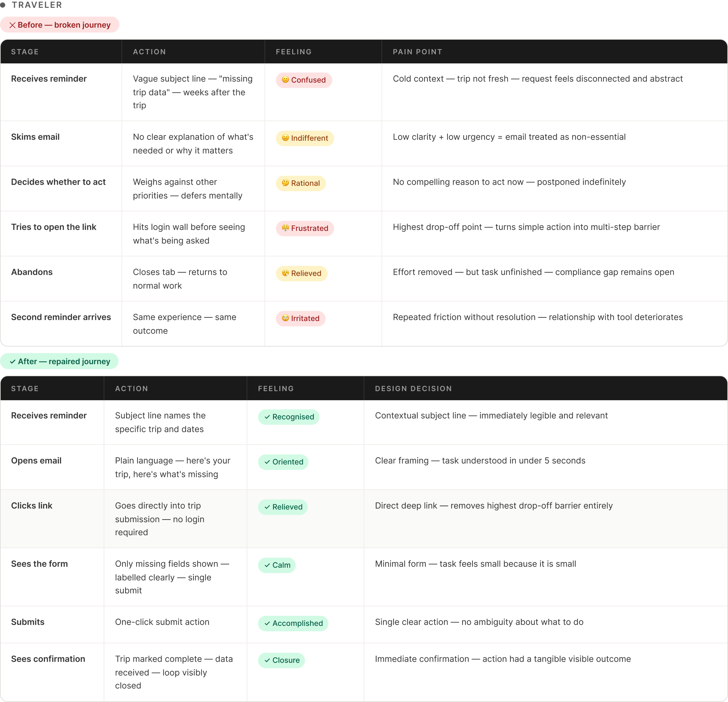
Task: Click the red X icon beside Before
Action: [x=13, y=25]
